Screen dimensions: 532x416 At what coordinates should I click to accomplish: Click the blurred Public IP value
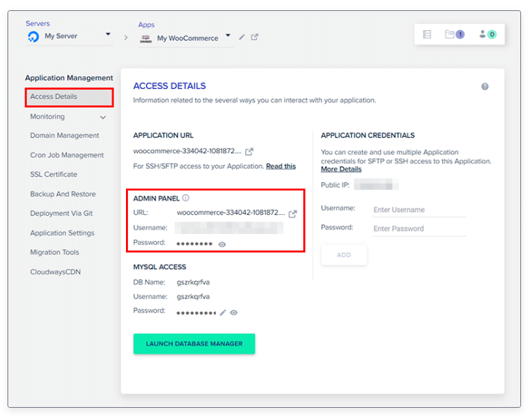click(x=376, y=185)
